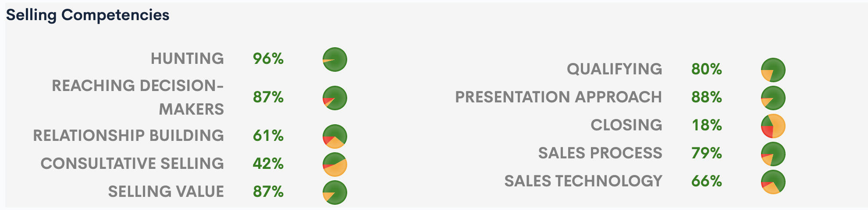Click the 61% Relationship Building score
Screen dimensions: 868x210
click(268, 136)
